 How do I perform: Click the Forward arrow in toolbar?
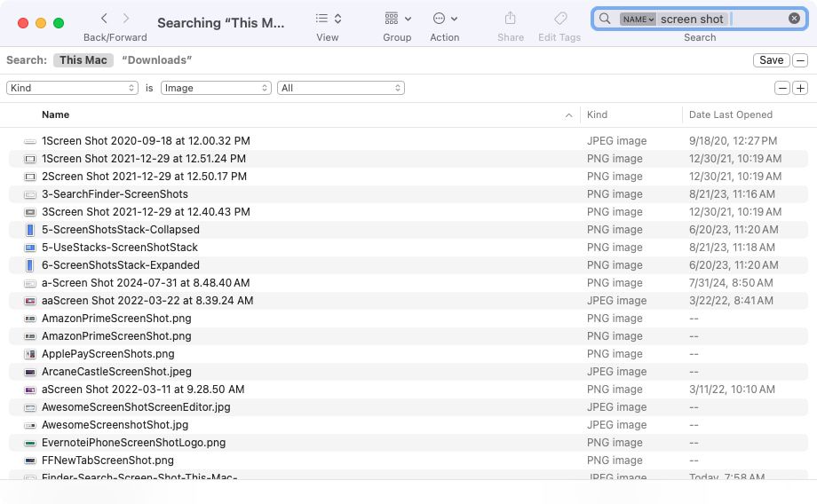coord(126,19)
